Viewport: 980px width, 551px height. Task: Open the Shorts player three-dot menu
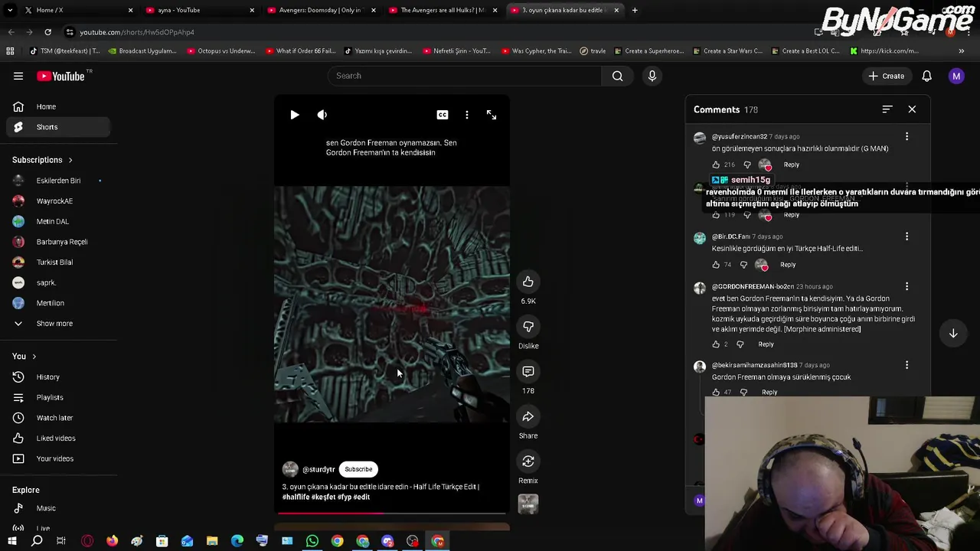coord(467,115)
